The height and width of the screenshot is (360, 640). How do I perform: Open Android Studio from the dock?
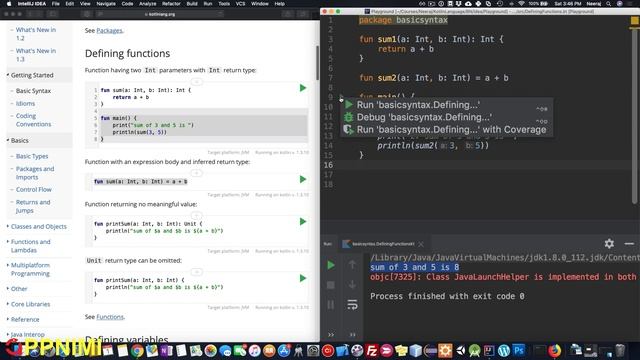coord(474,351)
